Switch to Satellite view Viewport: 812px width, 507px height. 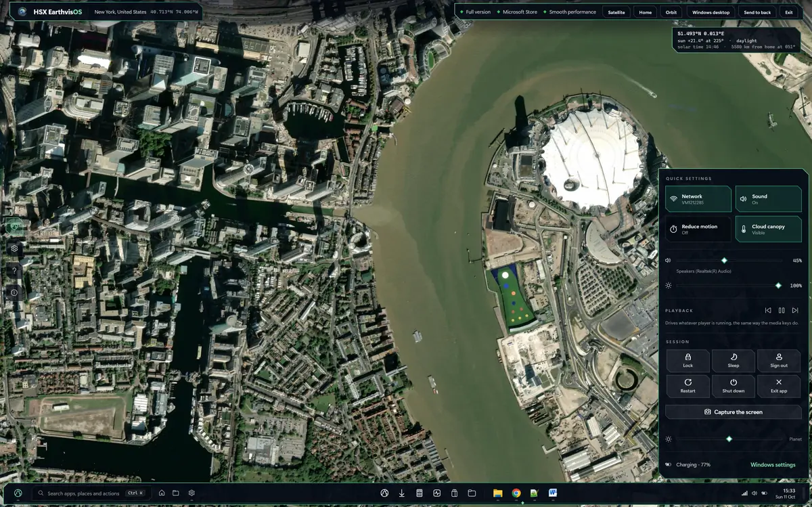[616, 12]
